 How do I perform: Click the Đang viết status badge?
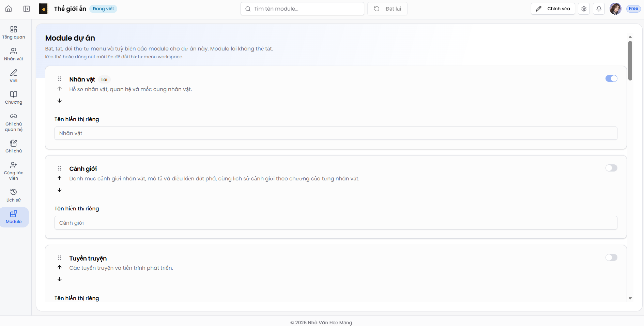click(x=103, y=9)
